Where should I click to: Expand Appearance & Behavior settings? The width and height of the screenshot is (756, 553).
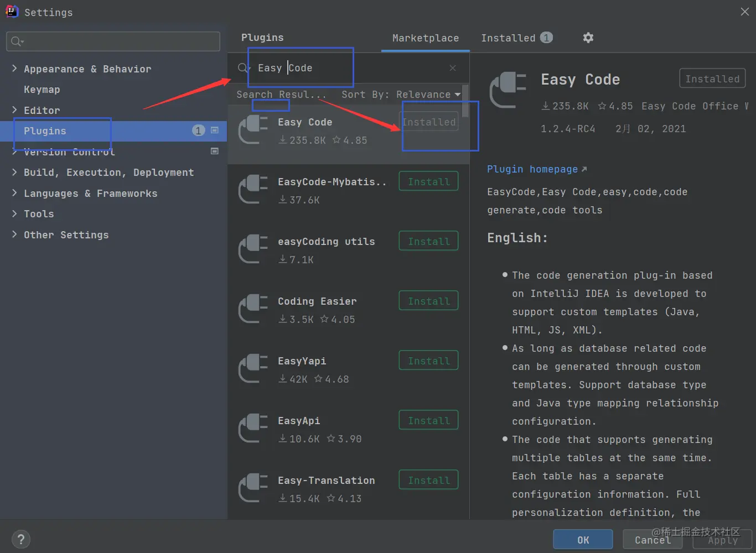tap(14, 69)
